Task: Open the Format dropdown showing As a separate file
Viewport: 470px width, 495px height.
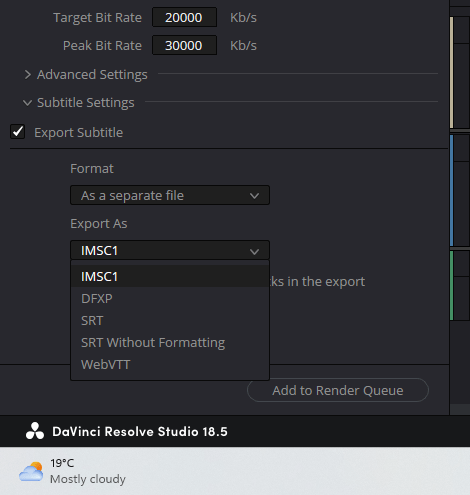Action: click(170, 195)
